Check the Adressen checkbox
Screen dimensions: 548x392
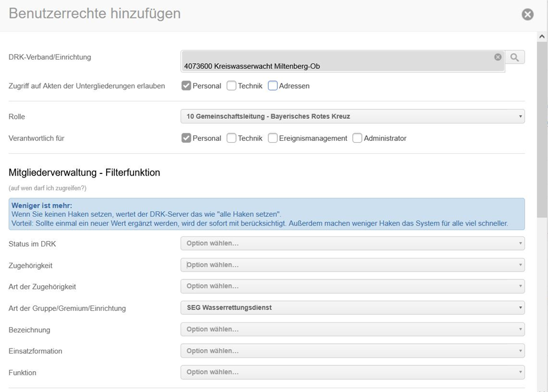pyautogui.click(x=273, y=86)
